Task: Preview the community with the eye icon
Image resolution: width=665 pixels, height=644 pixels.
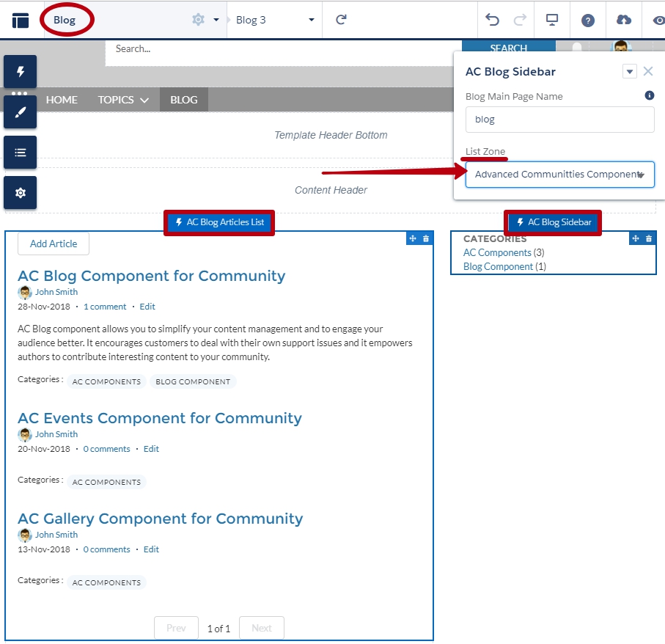Action: point(658,21)
